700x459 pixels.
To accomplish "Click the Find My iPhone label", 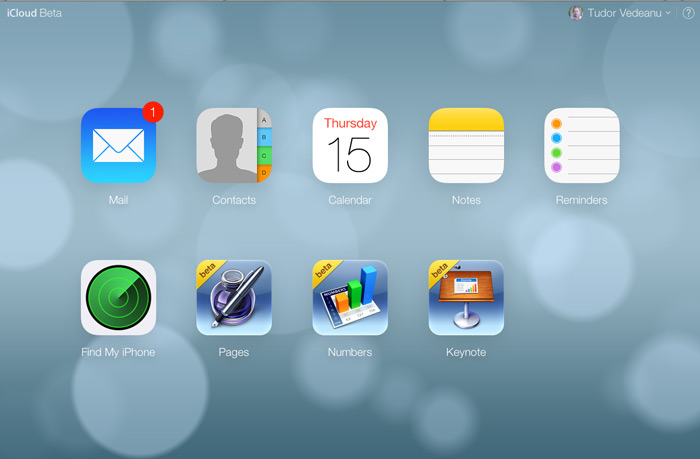I will (118, 352).
